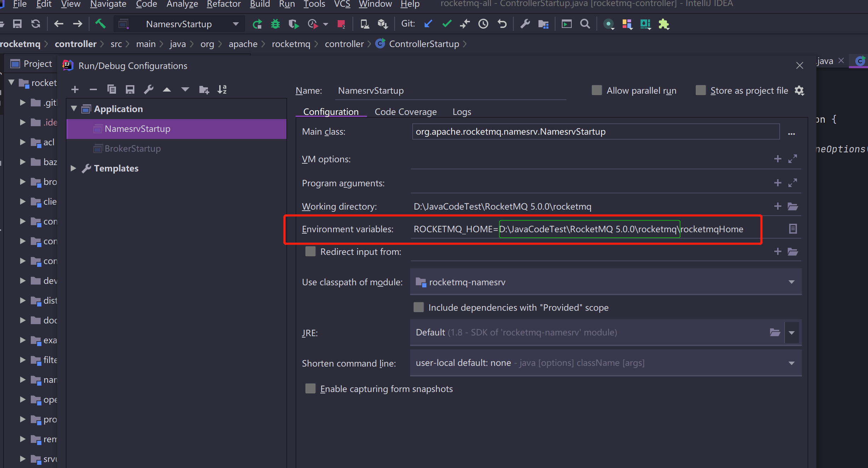The width and height of the screenshot is (868, 468).
Task: Select BrokerStartup in configurations tree
Action: (133, 149)
